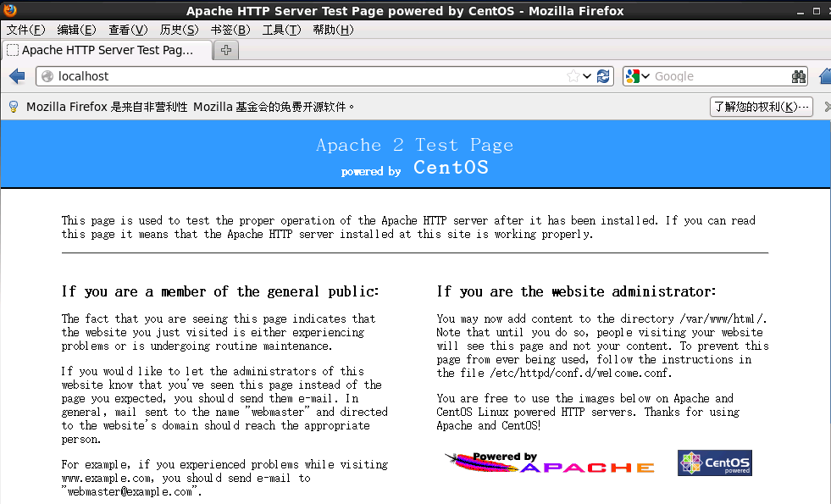This screenshot has width=831, height=504.
Task: Click the reload page icon
Action: 603,76
